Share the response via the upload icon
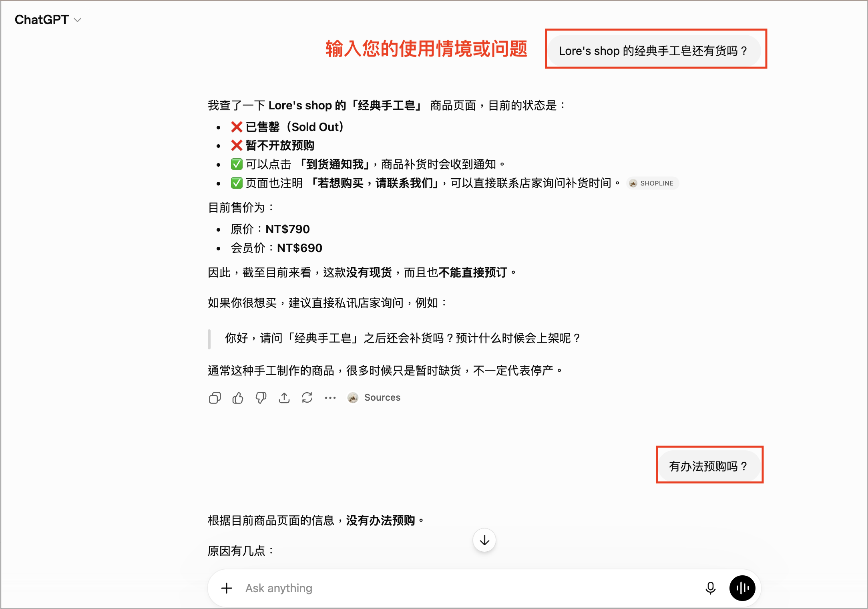 (x=284, y=398)
